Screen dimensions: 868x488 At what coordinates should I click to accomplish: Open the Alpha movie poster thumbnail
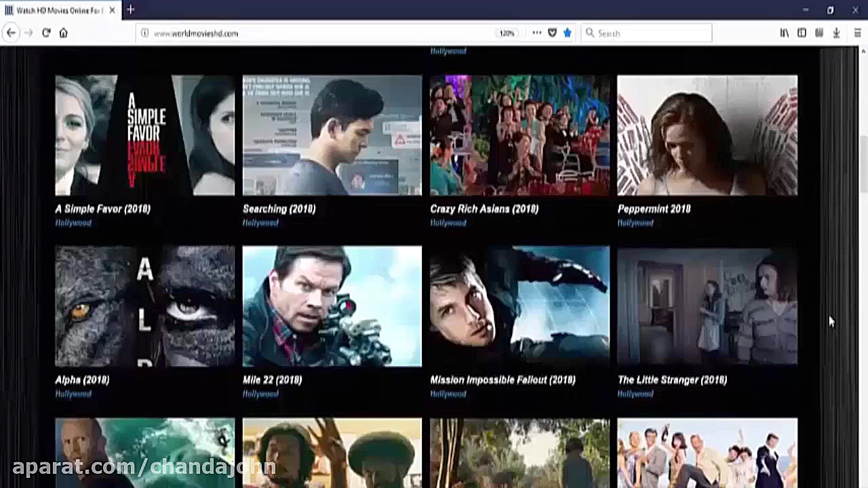tap(144, 306)
